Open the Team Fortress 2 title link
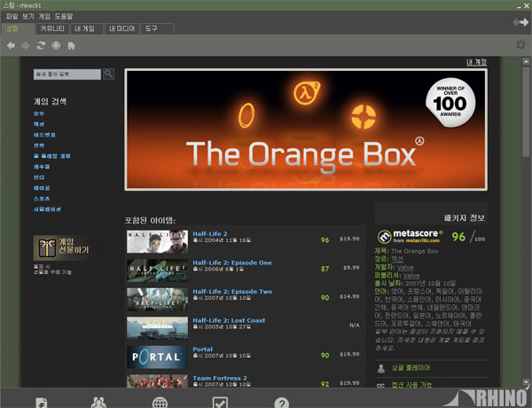The width and height of the screenshot is (532, 408). [220, 378]
